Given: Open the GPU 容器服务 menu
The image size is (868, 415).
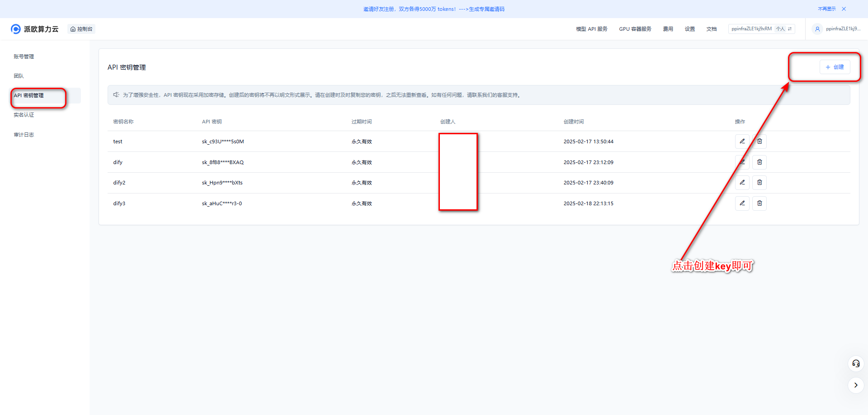Looking at the screenshot, I should (635, 29).
